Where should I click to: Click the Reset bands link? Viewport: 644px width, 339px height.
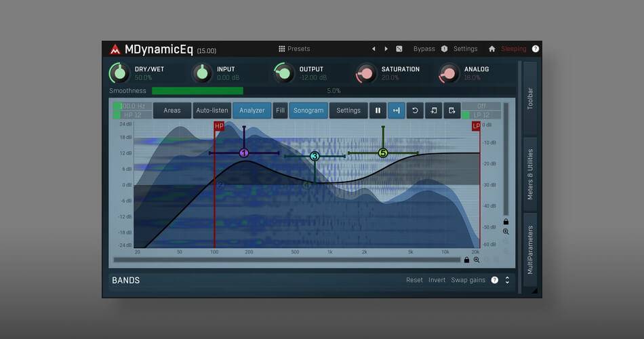point(414,280)
